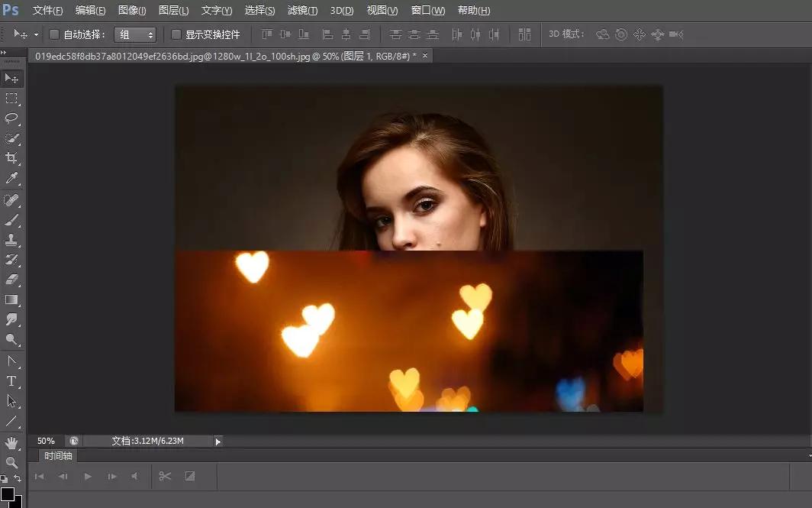Image resolution: width=812 pixels, height=508 pixels.
Task: Choose the Horizontal Type tool
Action: (11, 381)
